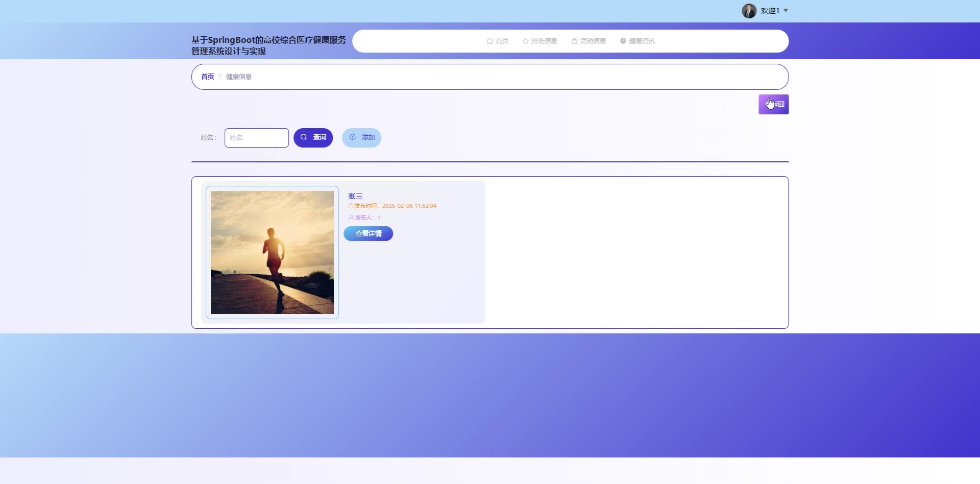The width and height of the screenshot is (980, 484).
Task: Click 查看详情 on the 张三 card
Action: click(x=368, y=233)
